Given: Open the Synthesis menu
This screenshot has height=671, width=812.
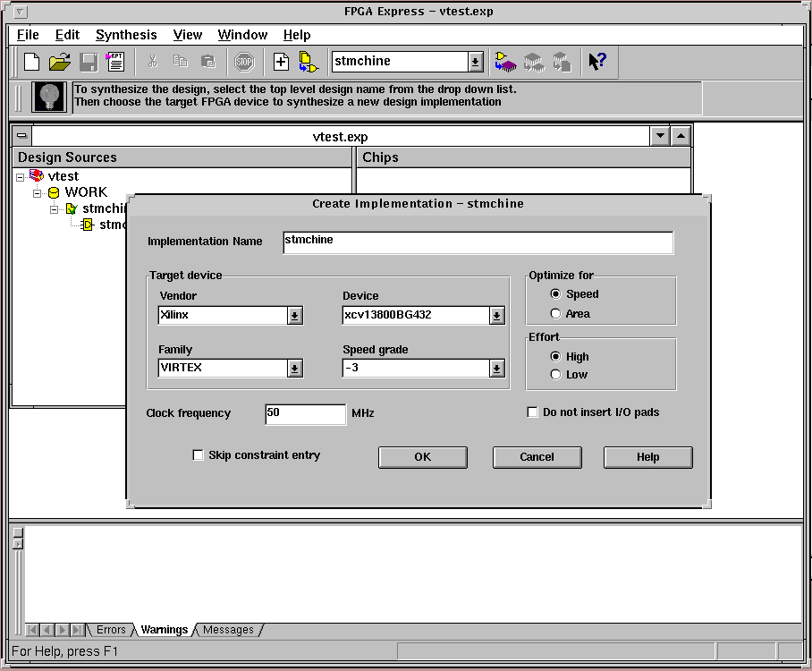Looking at the screenshot, I should [126, 35].
